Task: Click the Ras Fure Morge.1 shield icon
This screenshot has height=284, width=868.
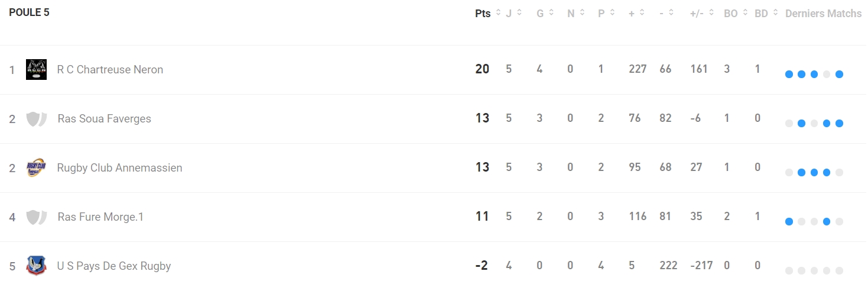Action: tap(37, 217)
